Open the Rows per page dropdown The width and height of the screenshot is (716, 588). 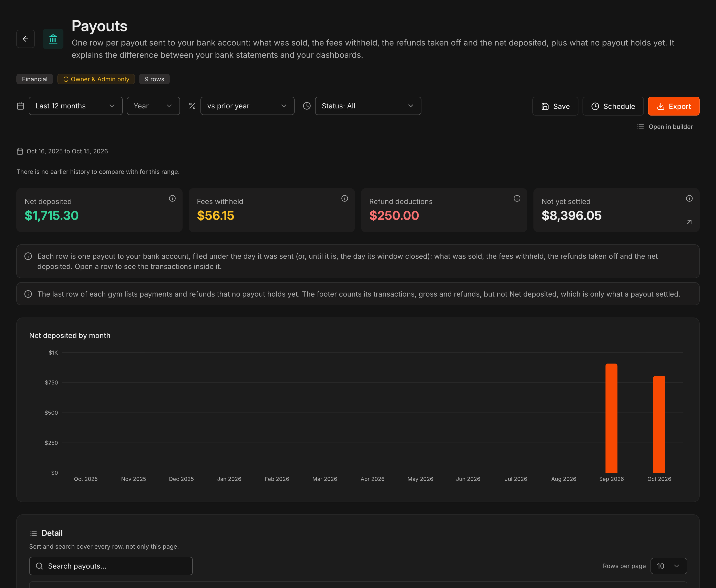669,566
